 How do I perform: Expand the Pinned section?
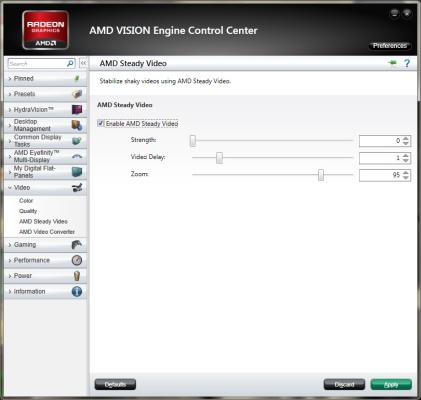[45, 79]
